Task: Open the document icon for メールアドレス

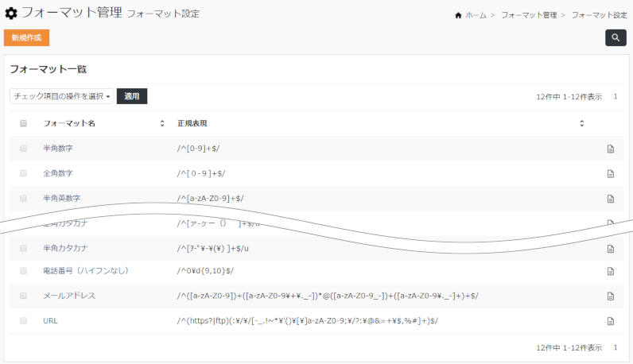Action: pos(611,296)
